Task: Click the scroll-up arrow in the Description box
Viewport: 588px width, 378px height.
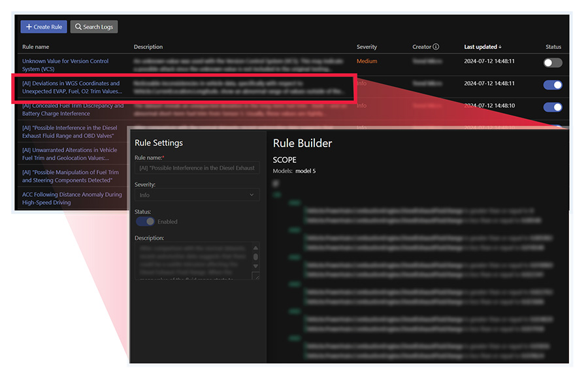Action: pyautogui.click(x=254, y=247)
